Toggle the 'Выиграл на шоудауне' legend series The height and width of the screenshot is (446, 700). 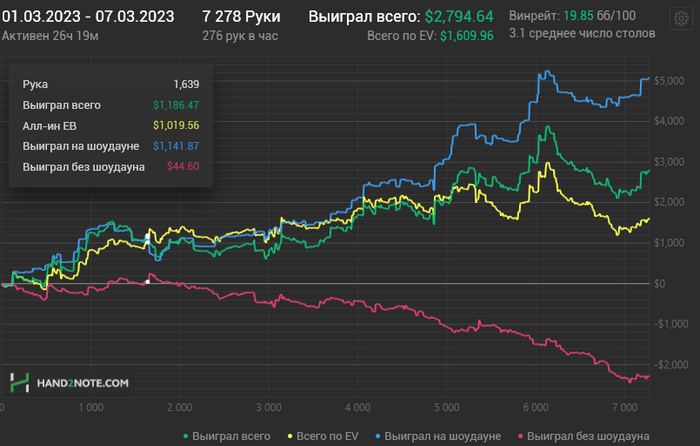pyautogui.click(x=438, y=436)
